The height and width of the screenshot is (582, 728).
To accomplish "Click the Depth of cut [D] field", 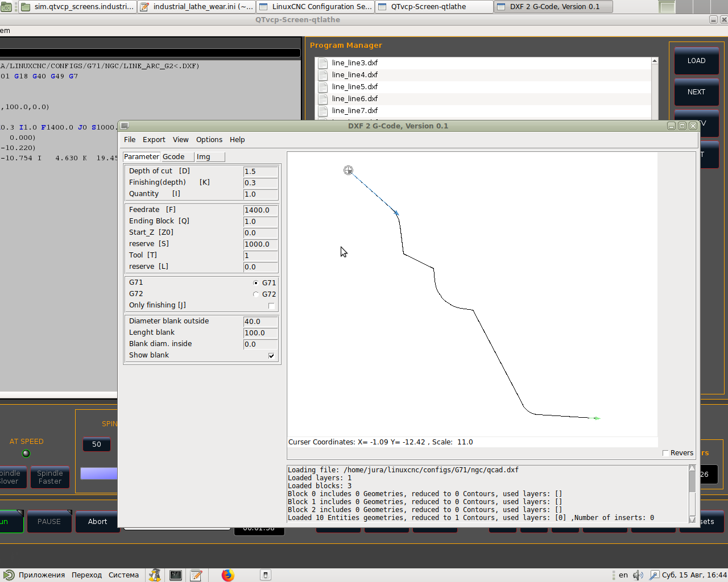I will 260,172.
